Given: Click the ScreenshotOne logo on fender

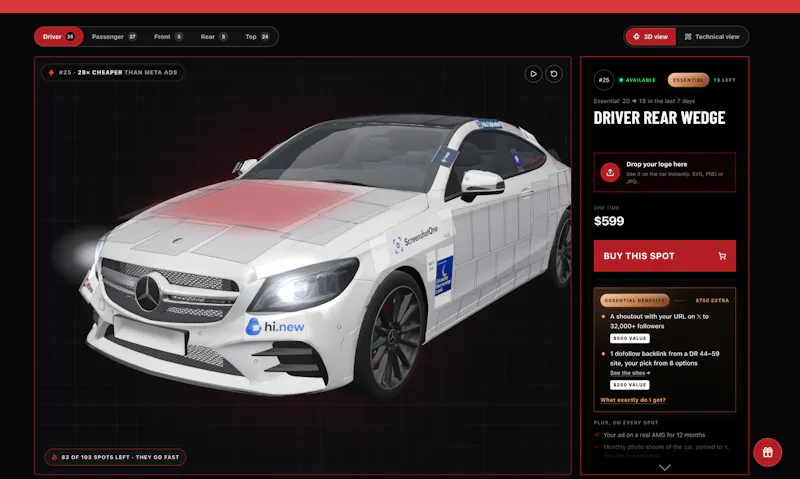Looking at the screenshot, I should pos(415,239).
